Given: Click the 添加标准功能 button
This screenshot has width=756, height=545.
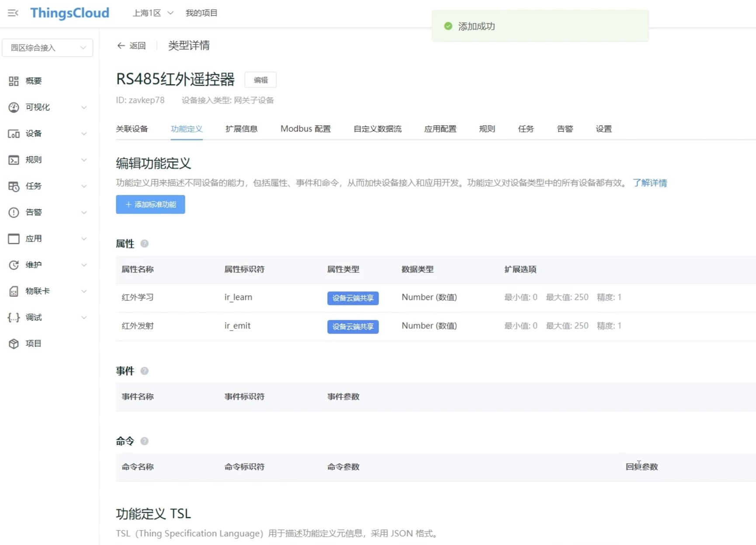Looking at the screenshot, I should tap(150, 204).
